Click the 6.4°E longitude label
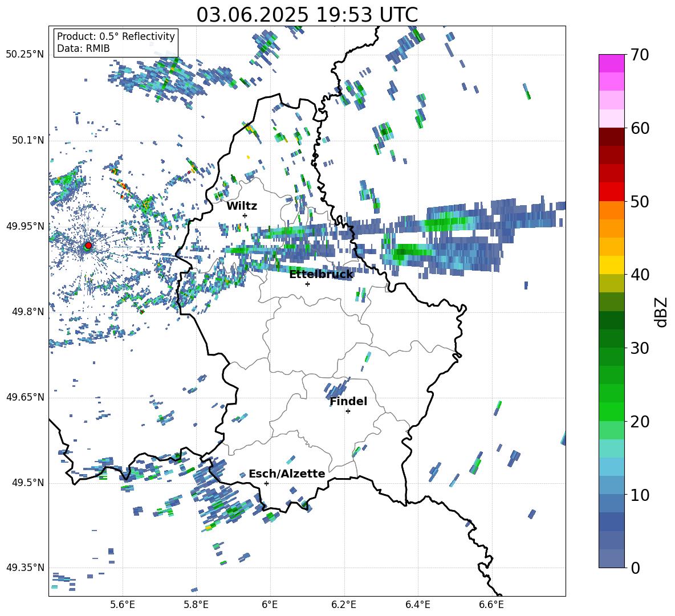 tap(417, 605)
